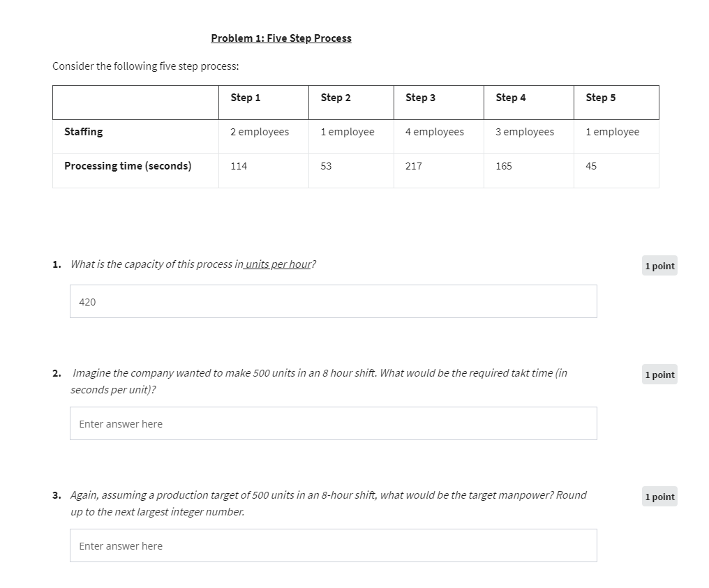The image size is (709, 588).
Task: Select the 4 employees staffing cell
Action: coord(439,137)
